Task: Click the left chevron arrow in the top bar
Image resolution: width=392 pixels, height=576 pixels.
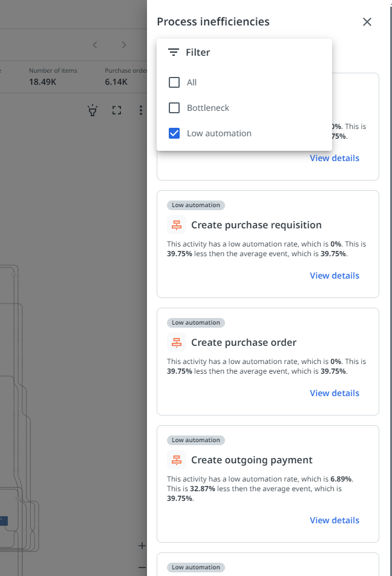Action: 95,45
